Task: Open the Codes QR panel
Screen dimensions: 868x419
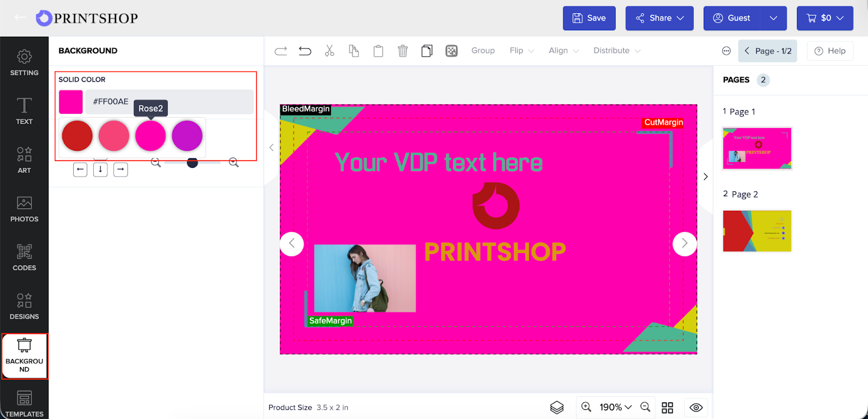Action: 24,257
